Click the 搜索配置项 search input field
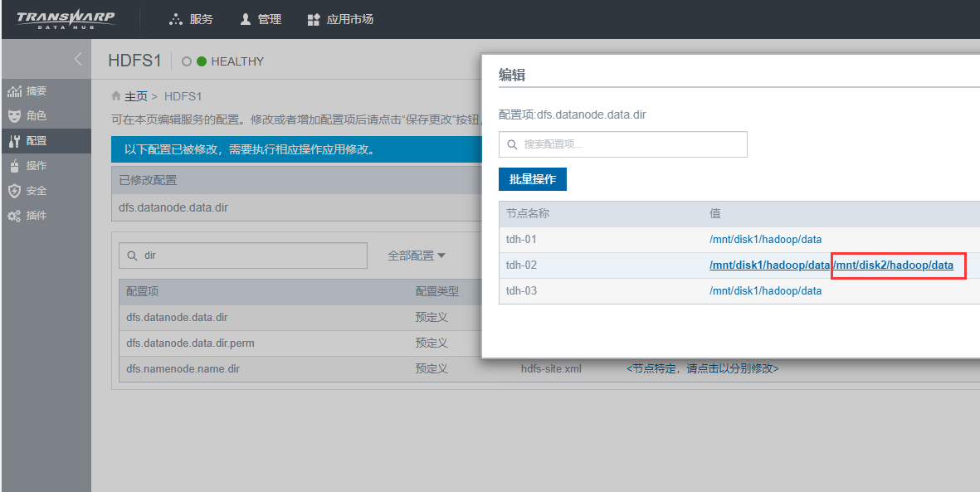 click(x=622, y=144)
